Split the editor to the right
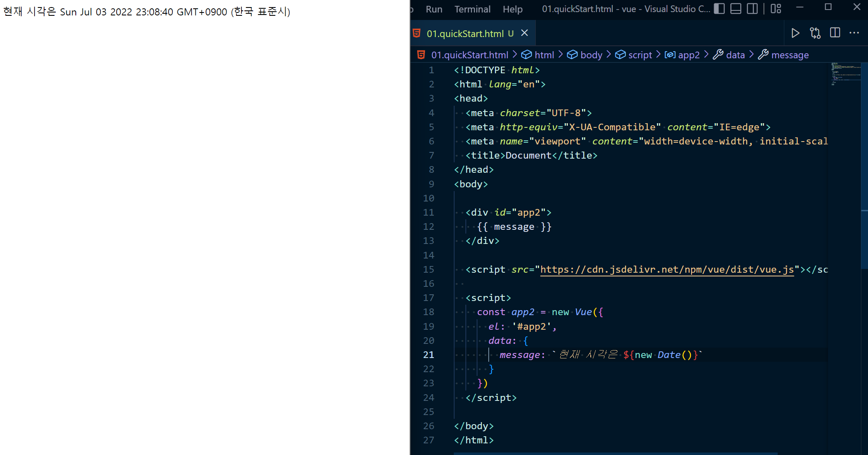Viewport: 868px width, 455px height. click(835, 33)
